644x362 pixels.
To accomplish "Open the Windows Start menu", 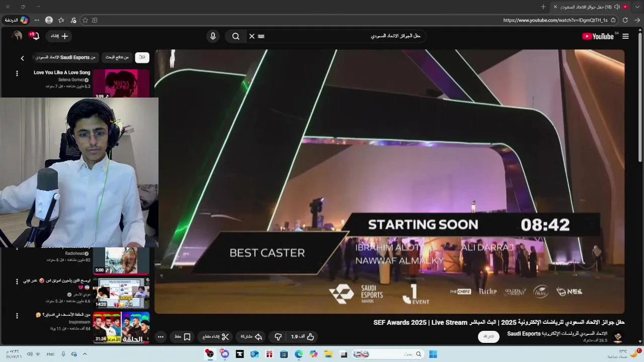I will 433,354.
